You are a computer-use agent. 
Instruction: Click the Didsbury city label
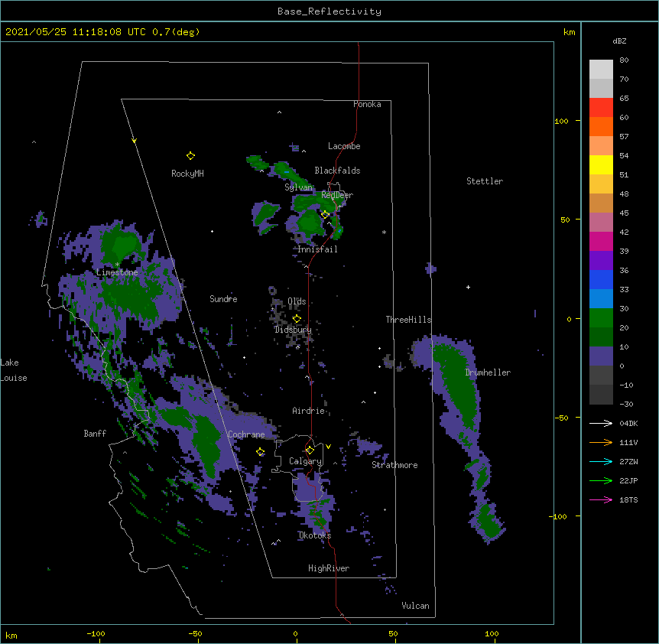[x=293, y=330]
